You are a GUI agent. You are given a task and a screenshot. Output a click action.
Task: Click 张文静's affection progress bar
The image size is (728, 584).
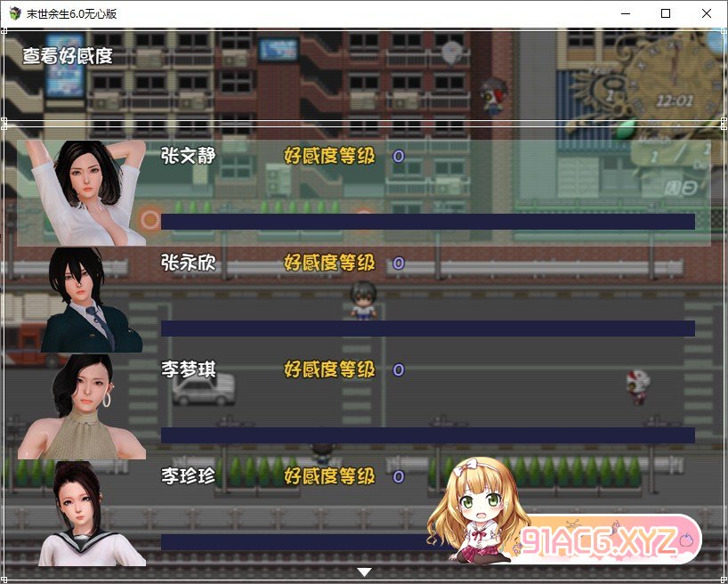point(427,222)
